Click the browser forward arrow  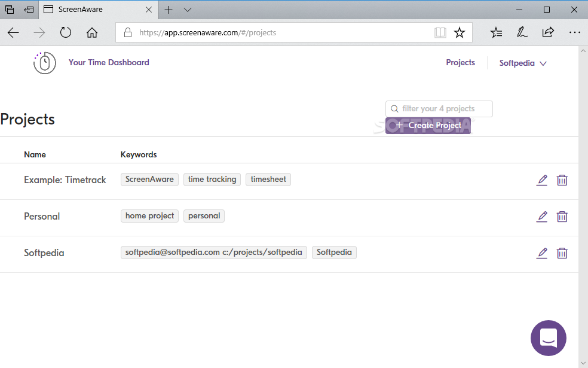pos(39,33)
